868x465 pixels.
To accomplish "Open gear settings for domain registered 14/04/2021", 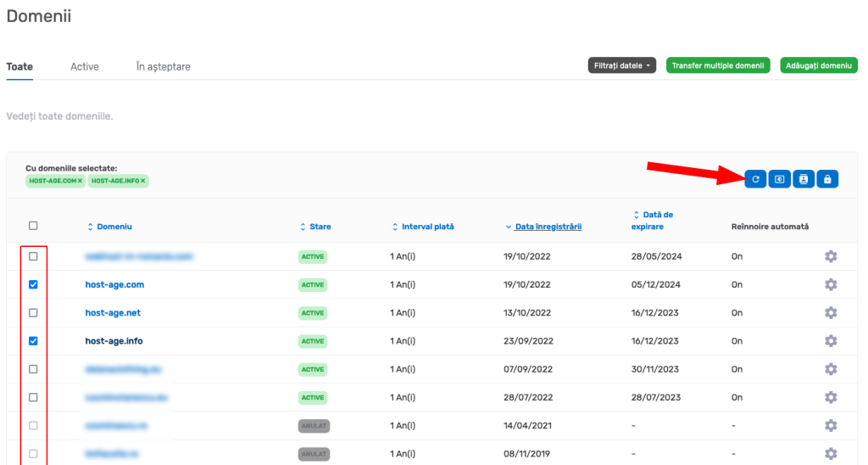I will coord(831,426).
